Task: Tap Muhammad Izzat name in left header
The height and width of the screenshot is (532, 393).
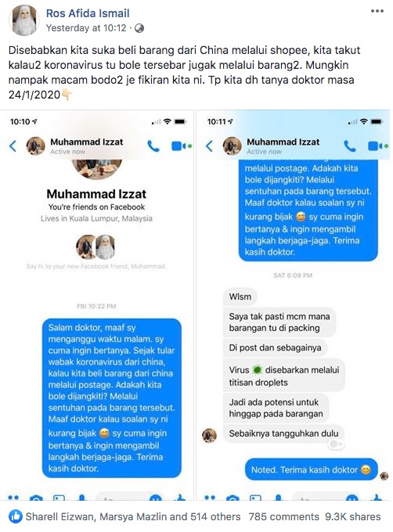Action: [x=87, y=142]
